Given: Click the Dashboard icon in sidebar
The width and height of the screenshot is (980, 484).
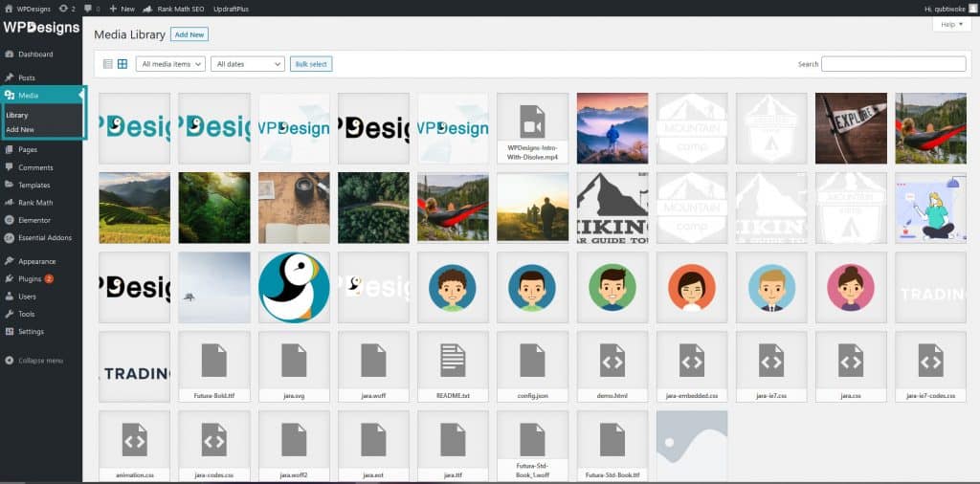Looking at the screenshot, I should (x=10, y=55).
